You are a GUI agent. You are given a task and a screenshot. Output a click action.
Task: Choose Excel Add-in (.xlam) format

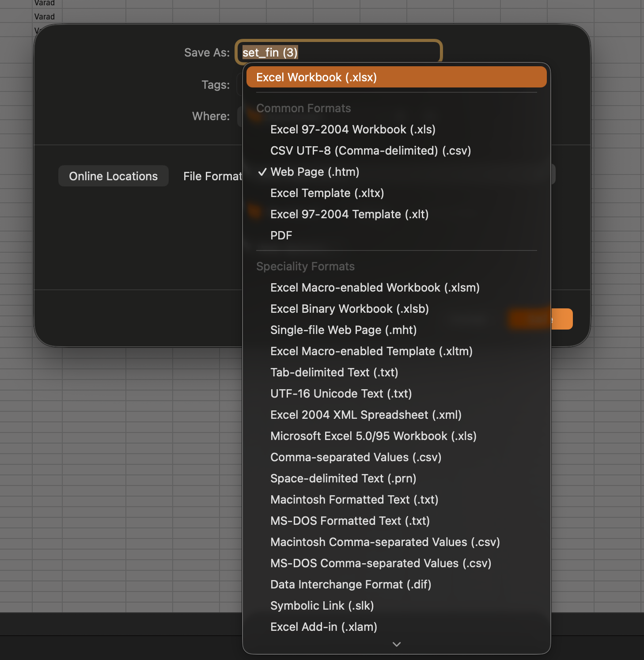pos(323,627)
